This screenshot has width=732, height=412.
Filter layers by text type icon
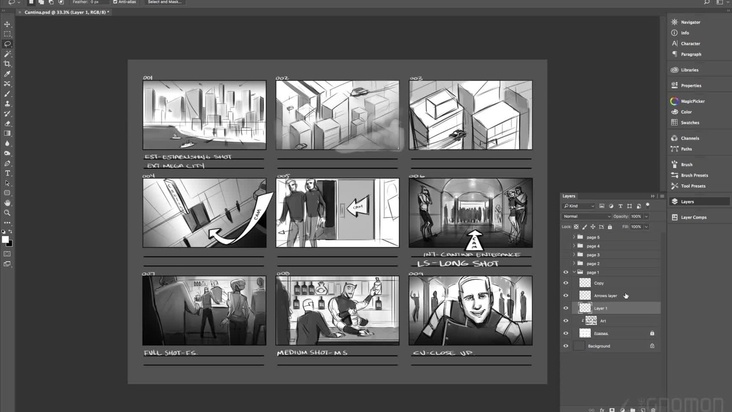click(x=620, y=206)
